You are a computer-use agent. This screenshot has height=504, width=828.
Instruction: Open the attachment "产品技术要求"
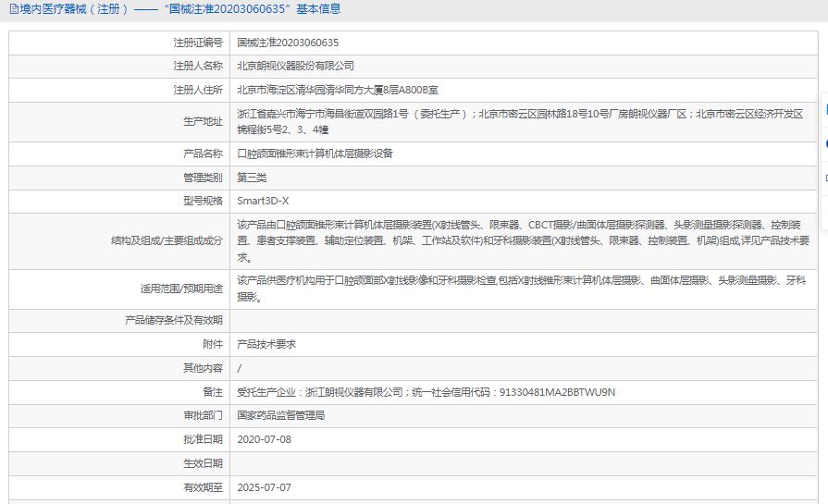[x=266, y=344]
